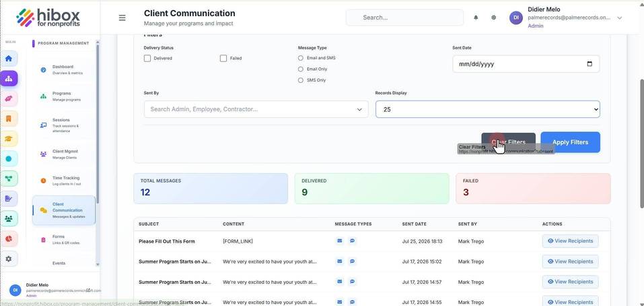Open Dashboard in Program Management menu
This screenshot has width=644, height=306.
tap(64, 70)
